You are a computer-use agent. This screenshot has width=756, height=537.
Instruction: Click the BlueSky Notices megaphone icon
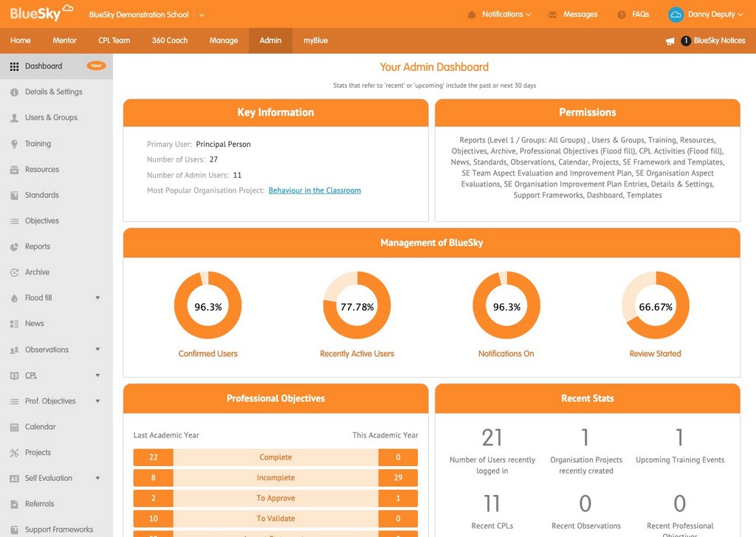[x=670, y=41]
